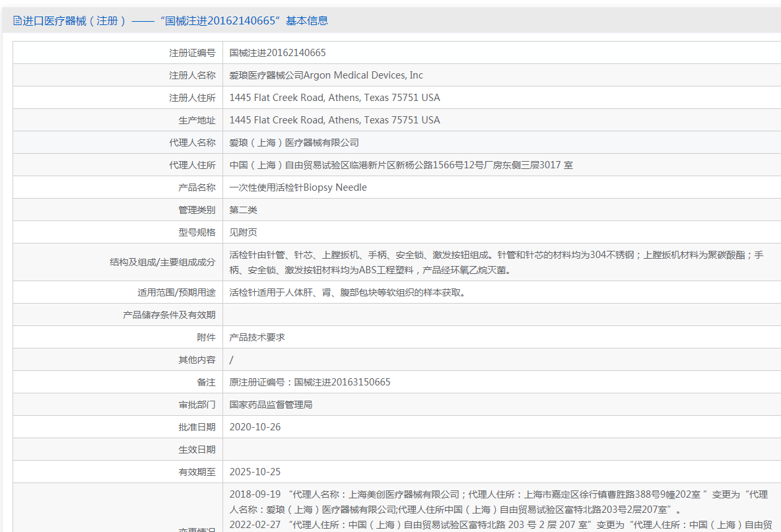Click the address value in the 注册人住所 row
The width and height of the screenshot is (781, 532).
point(334,98)
